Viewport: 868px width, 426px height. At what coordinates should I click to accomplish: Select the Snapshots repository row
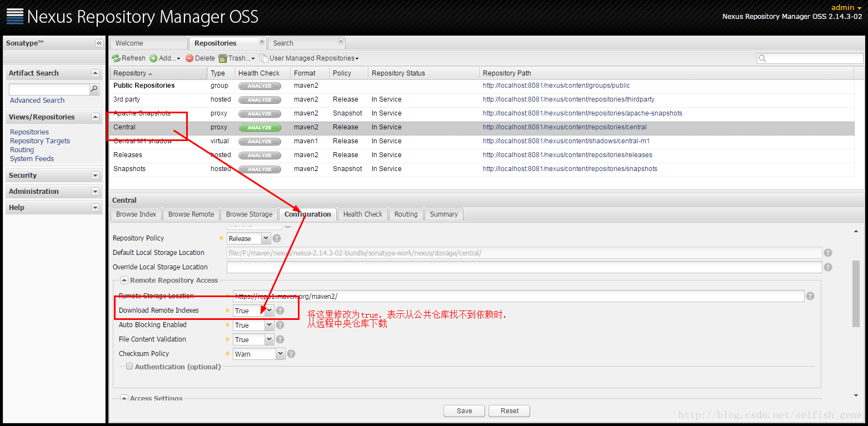[x=482, y=169]
